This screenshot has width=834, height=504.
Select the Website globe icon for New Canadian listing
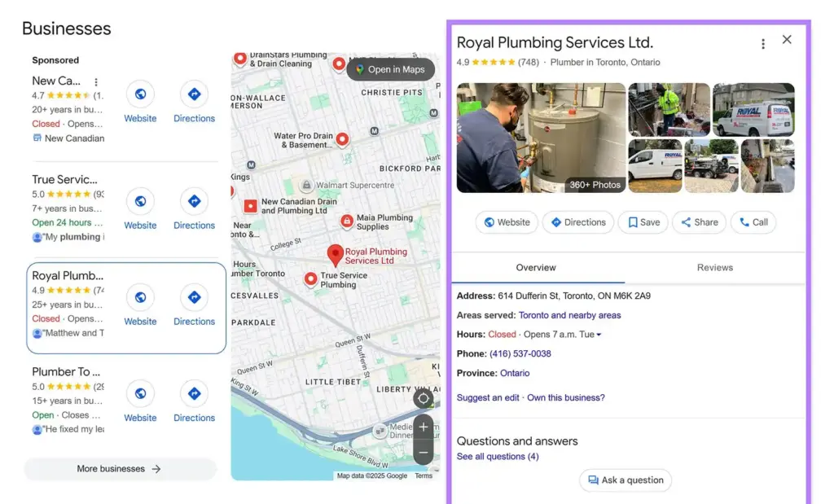click(140, 95)
